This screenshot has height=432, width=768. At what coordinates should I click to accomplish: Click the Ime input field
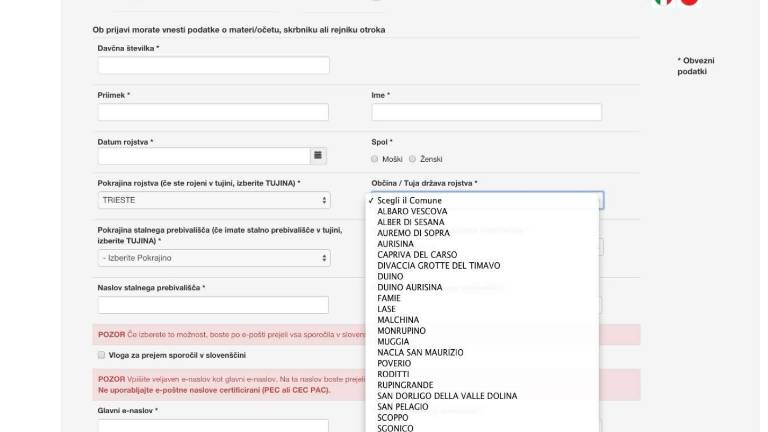point(486,112)
